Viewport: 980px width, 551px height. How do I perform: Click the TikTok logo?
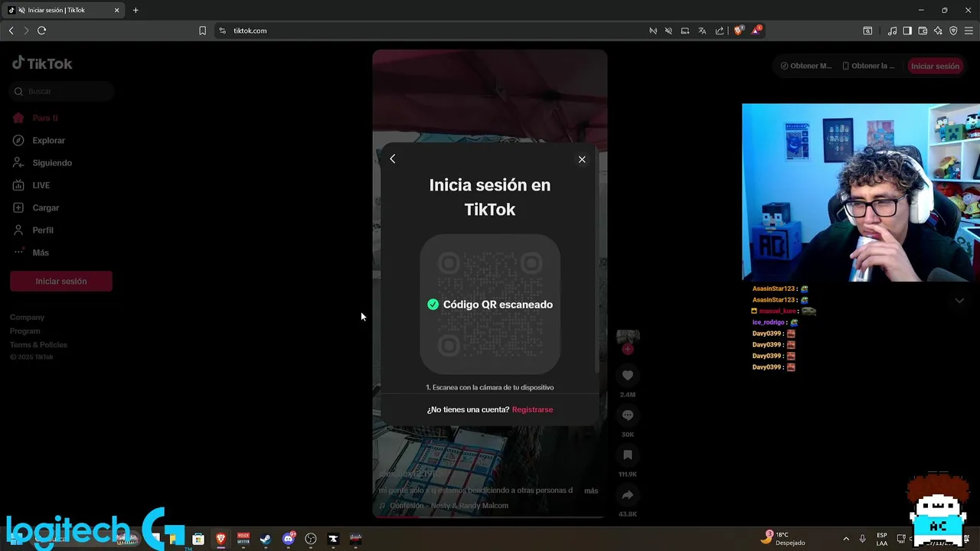point(42,64)
